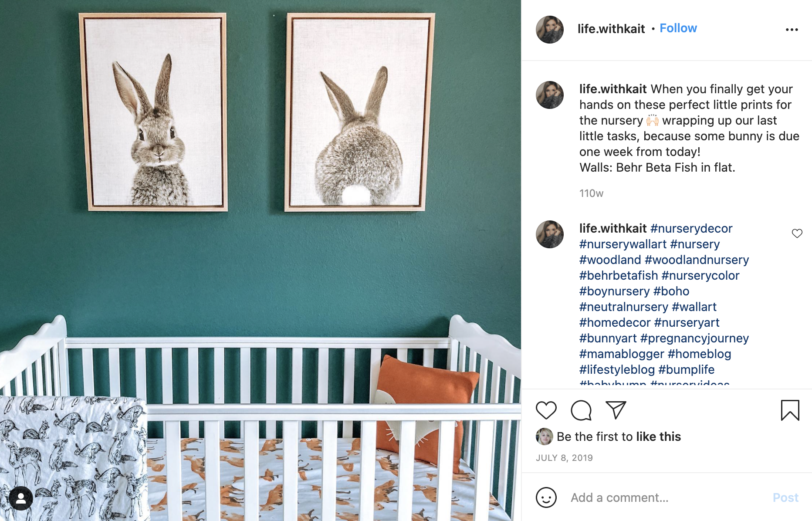The height and width of the screenshot is (521, 812).
Task: Post the comment with Post button
Action: click(785, 497)
